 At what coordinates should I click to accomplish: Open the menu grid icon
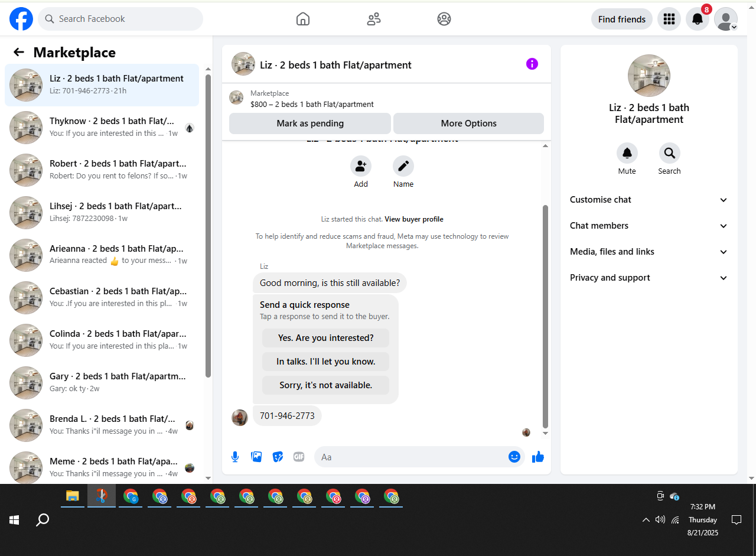[669, 19]
